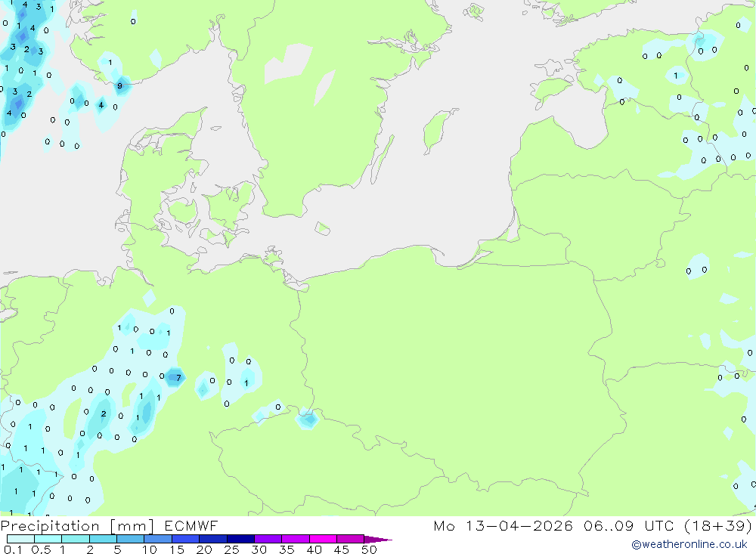Click the 20–25 mm legend color box
Screen dimensions: 756x554
213,539
